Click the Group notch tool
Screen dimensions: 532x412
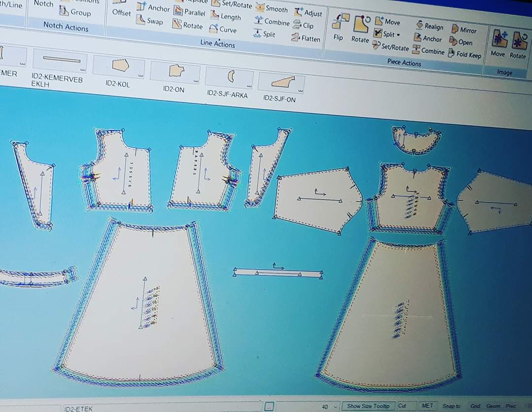[75, 12]
